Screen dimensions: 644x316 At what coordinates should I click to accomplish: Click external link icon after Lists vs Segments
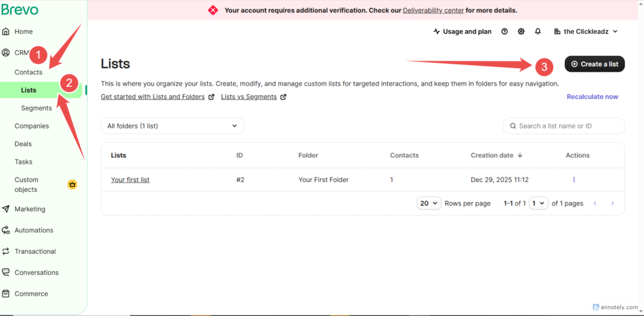[x=283, y=98]
